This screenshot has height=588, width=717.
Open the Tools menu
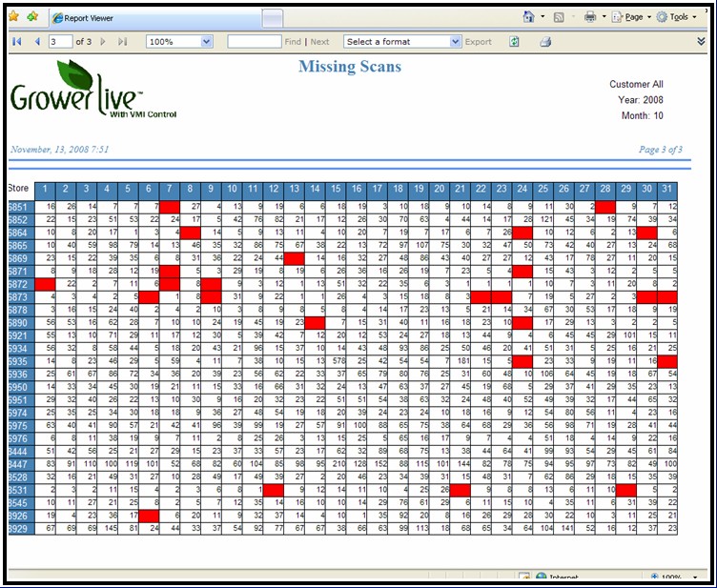pyautogui.click(x=678, y=17)
